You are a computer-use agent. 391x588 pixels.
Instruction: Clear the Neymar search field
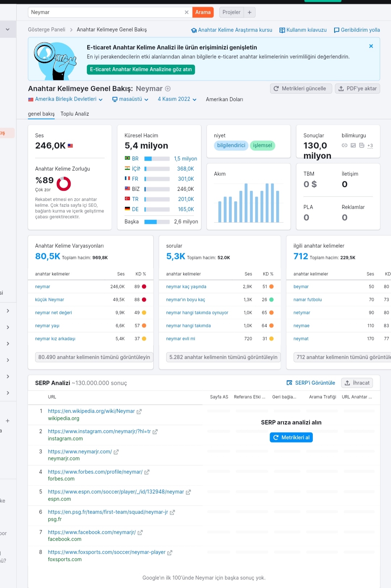[186, 12]
